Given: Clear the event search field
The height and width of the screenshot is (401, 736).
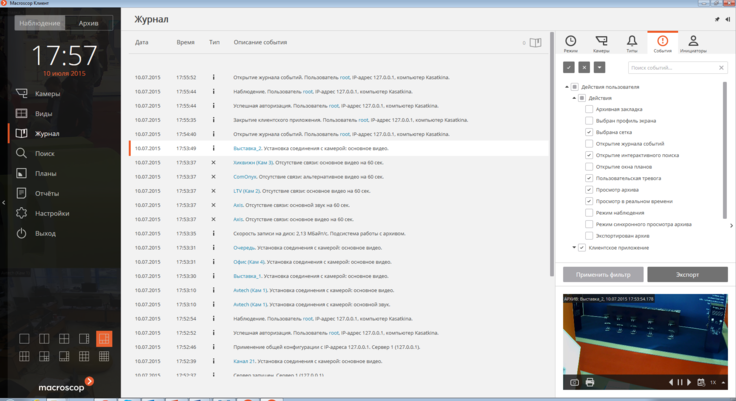Looking at the screenshot, I should (x=721, y=68).
